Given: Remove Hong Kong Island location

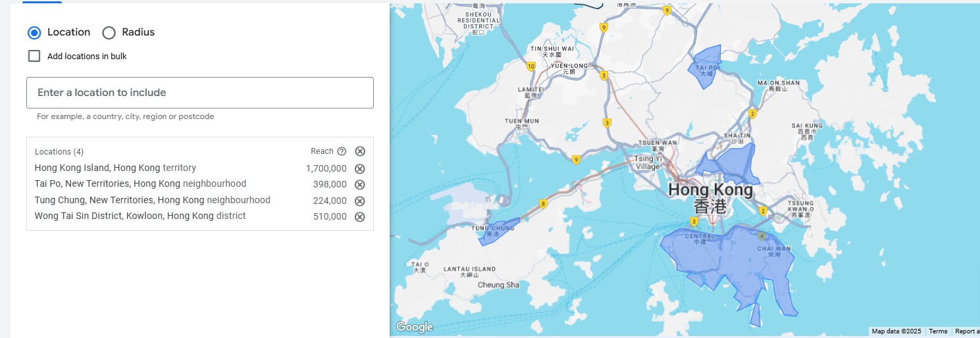Looking at the screenshot, I should [360, 168].
